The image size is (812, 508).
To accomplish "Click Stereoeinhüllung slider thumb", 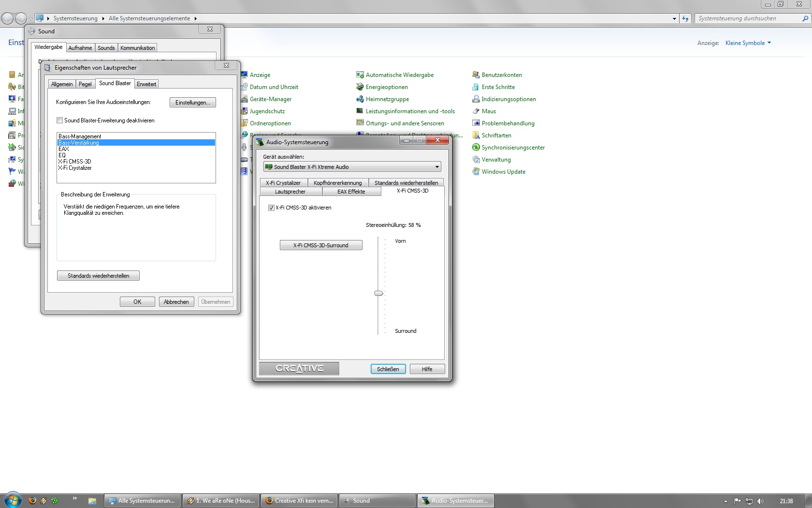I will [379, 293].
